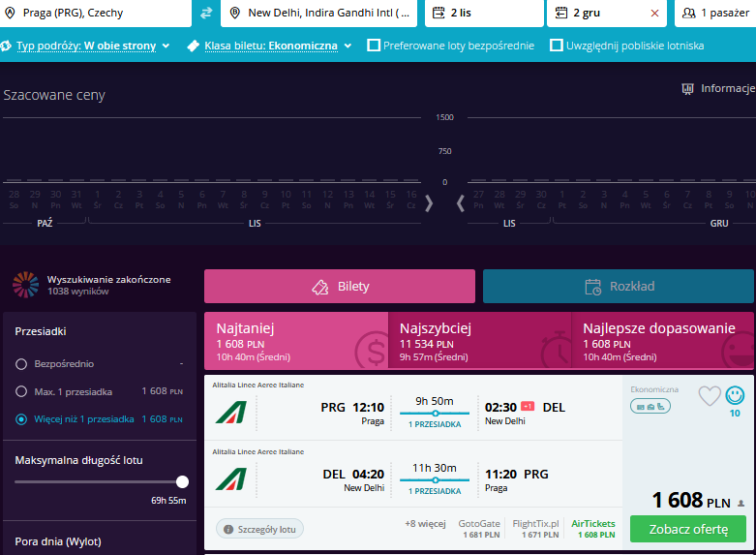756x555 pixels.
Task: Open Szczegóły lotu details
Action: coord(259,529)
